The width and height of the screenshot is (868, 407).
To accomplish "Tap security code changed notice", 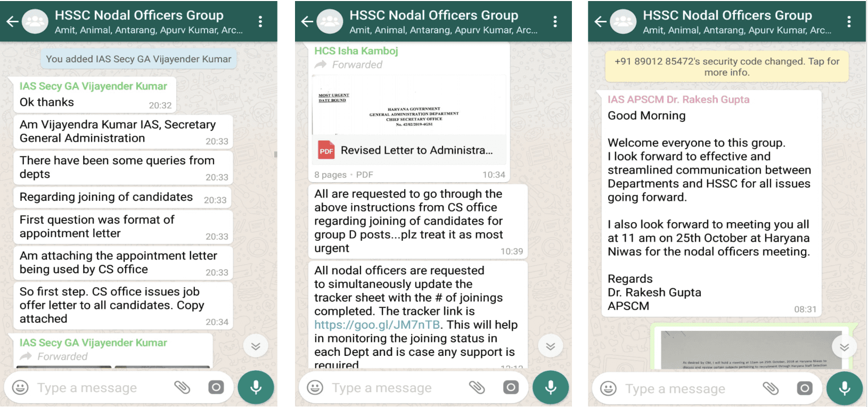I will coord(727,67).
